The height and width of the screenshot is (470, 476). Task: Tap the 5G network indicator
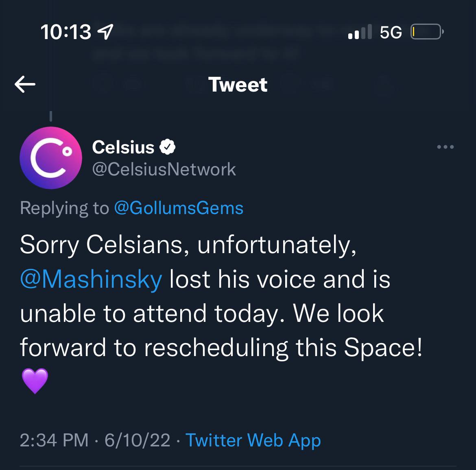tap(391, 32)
